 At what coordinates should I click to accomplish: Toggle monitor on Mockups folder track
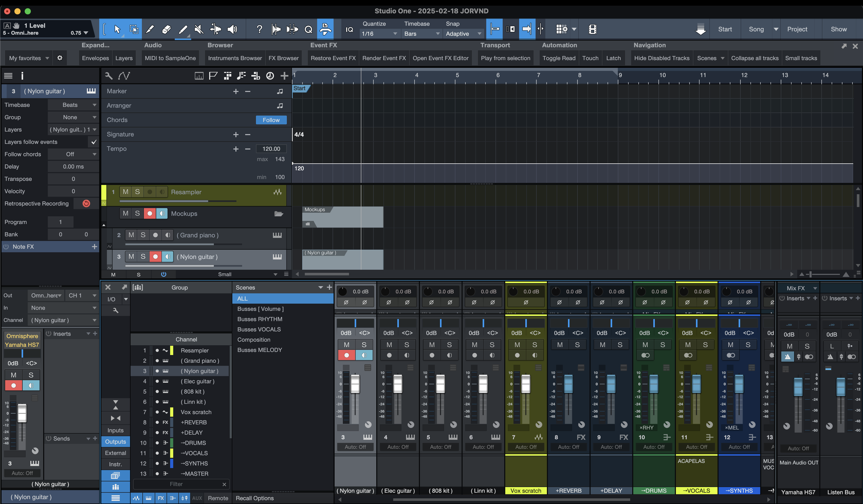coord(162,213)
